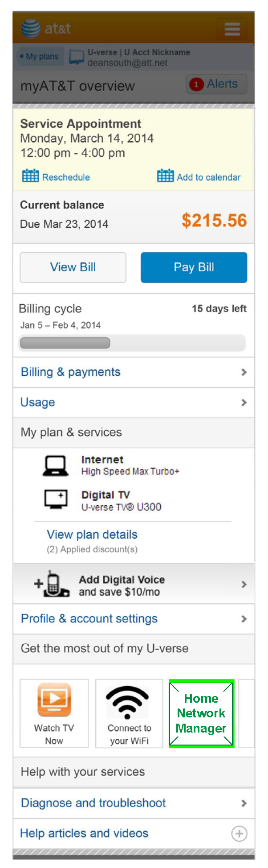The height and width of the screenshot is (868, 268).
Task: Open the hamburger menu icon
Action: click(232, 29)
